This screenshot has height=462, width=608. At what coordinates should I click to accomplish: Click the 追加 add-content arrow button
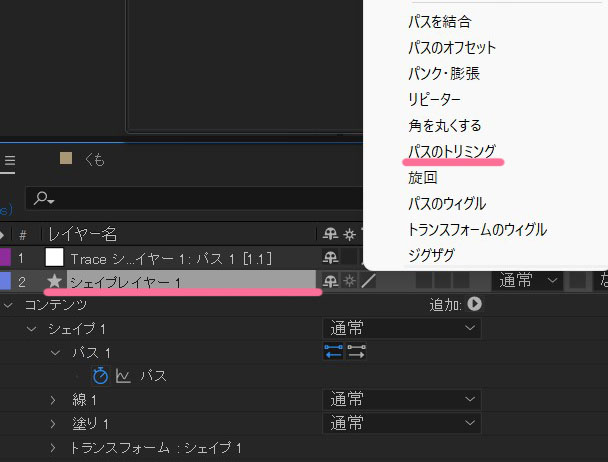pos(474,304)
